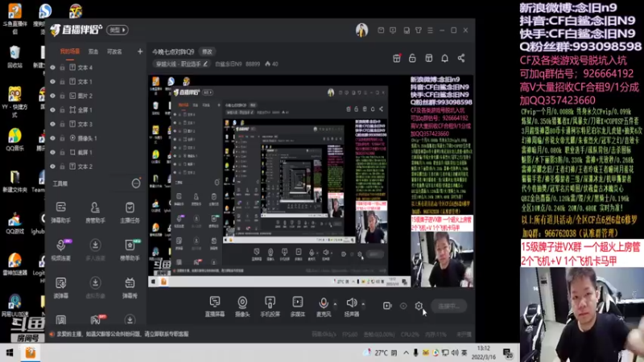The image size is (644, 362).
Task: Open the QQ音乐 desktop icon
Action: click(14, 139)
